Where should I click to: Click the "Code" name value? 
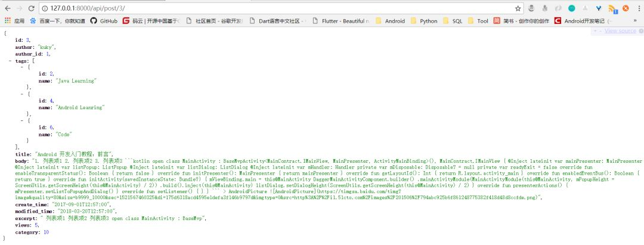[x=64, y=134]
